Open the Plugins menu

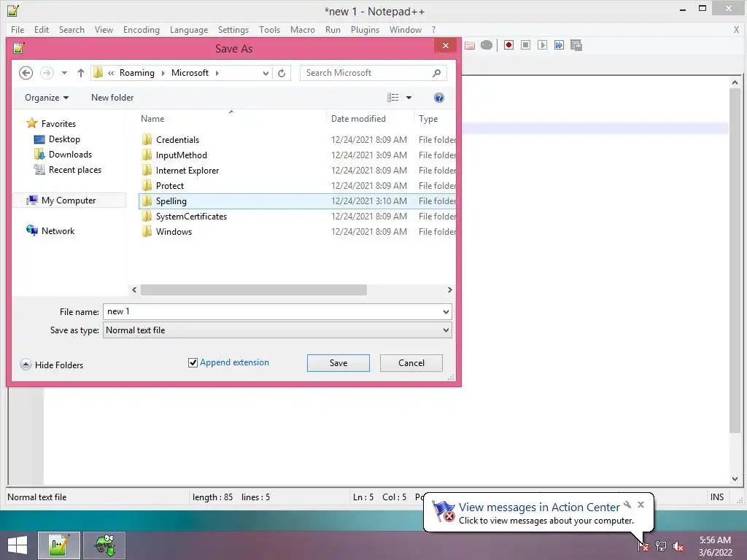tap(365, 29)
